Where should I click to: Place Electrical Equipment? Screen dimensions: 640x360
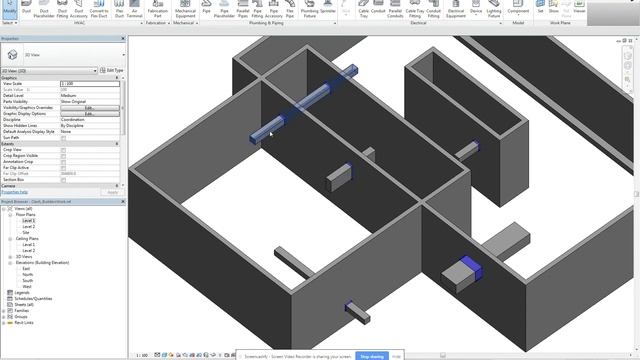pos(456,9)
